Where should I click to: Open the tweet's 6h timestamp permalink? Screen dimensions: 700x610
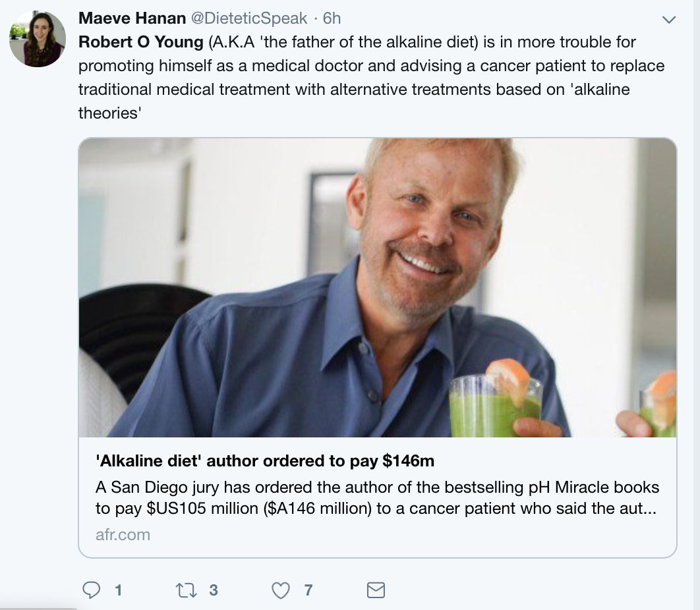[x=332, y=19]
